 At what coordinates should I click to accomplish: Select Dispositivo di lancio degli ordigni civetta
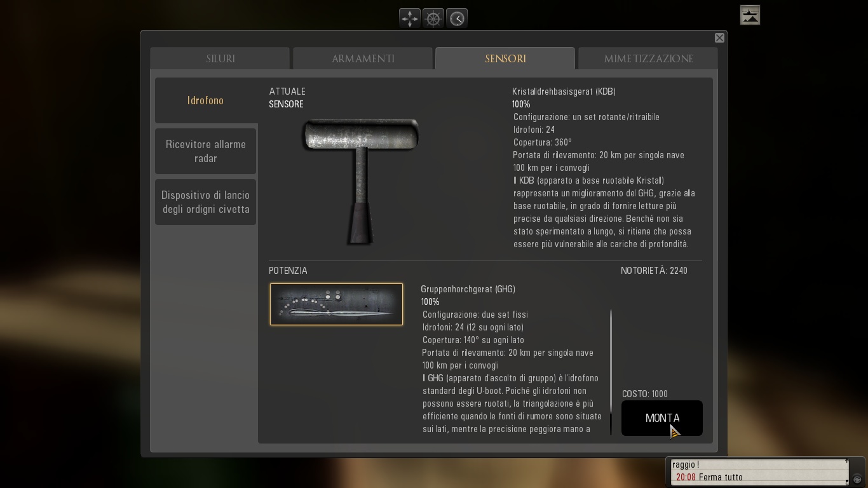click(x=206, y=202)
